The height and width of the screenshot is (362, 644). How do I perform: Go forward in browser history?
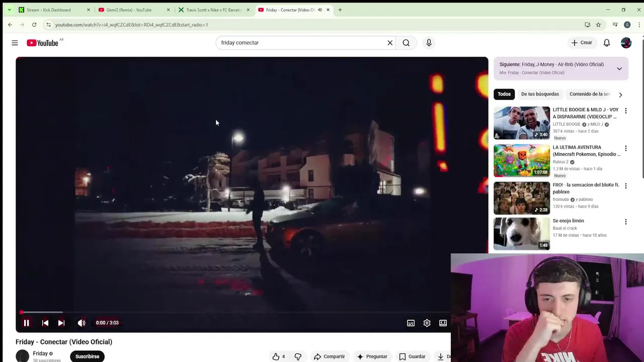tap(22, 25)
